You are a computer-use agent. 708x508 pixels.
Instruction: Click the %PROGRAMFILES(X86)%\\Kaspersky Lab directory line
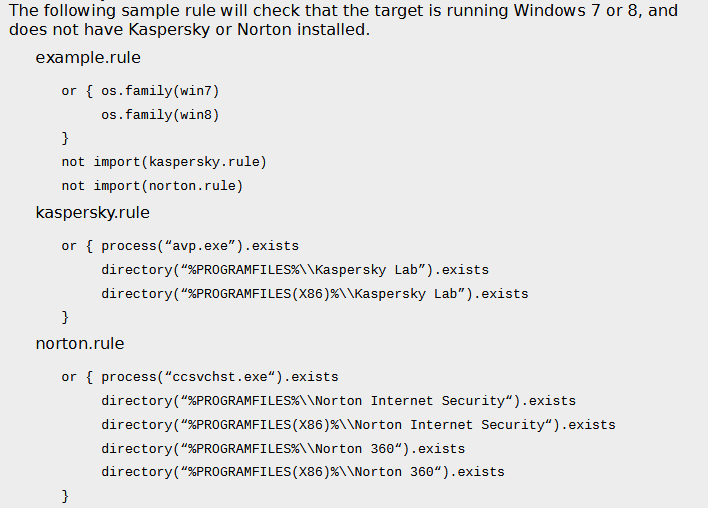[x=315, y=294]
